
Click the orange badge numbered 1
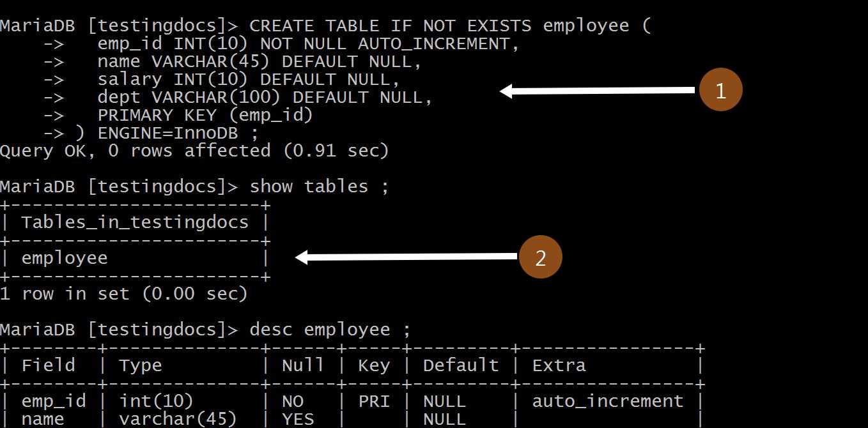point(720,90)
